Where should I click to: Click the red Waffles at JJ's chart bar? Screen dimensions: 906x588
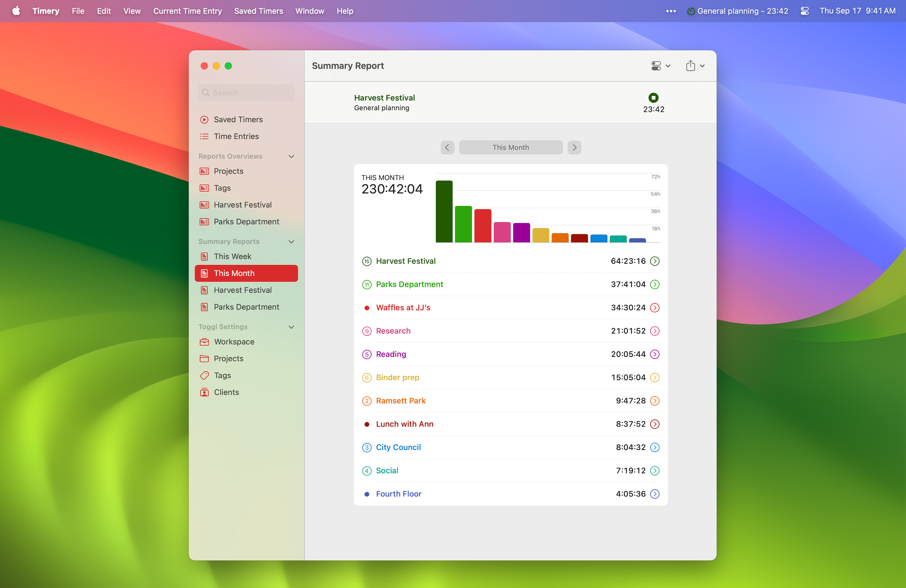pos(483,225)
